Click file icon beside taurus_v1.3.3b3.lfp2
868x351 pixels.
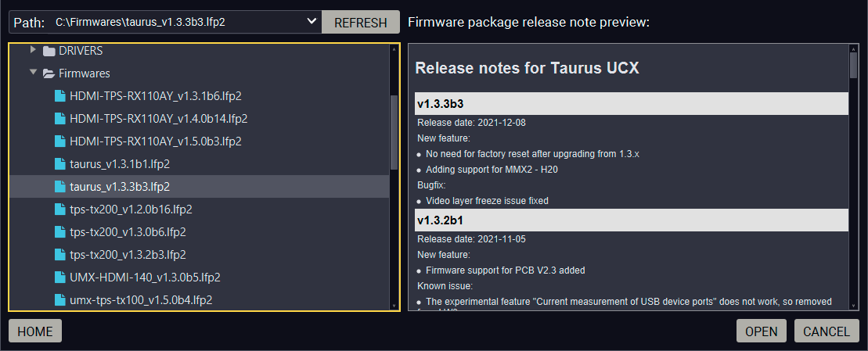[x=59, y=187]
